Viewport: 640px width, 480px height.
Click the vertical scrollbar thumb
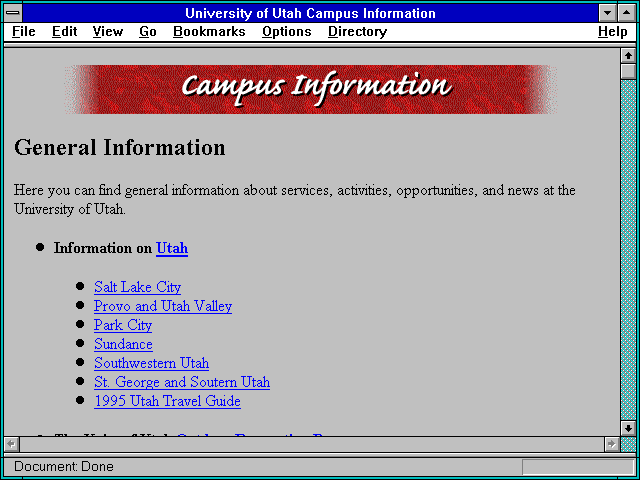coord(628,71)
